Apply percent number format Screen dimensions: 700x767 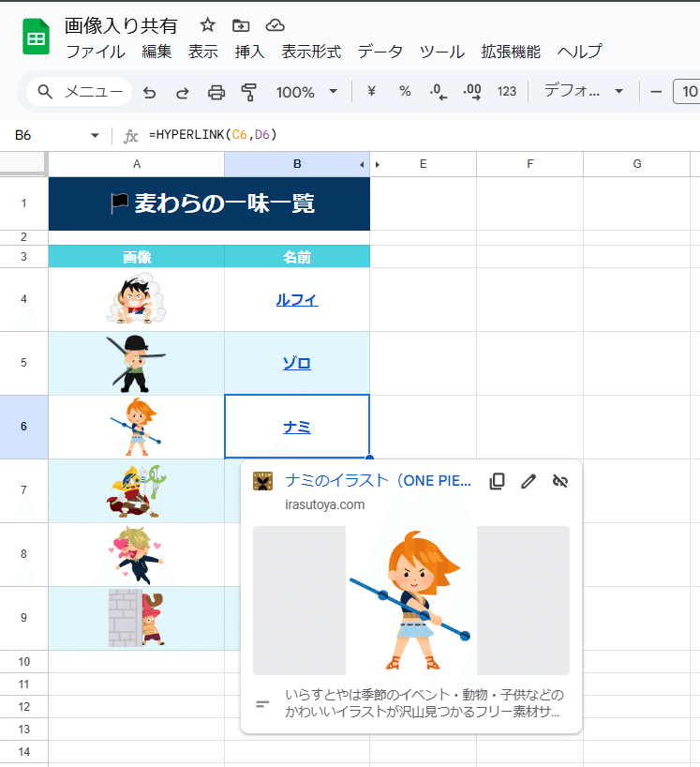coord(405,91)
